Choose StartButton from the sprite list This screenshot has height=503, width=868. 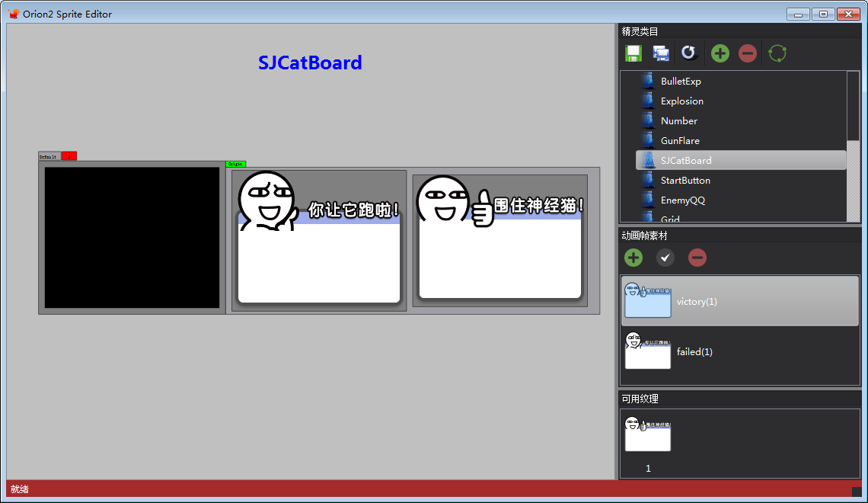685,181
